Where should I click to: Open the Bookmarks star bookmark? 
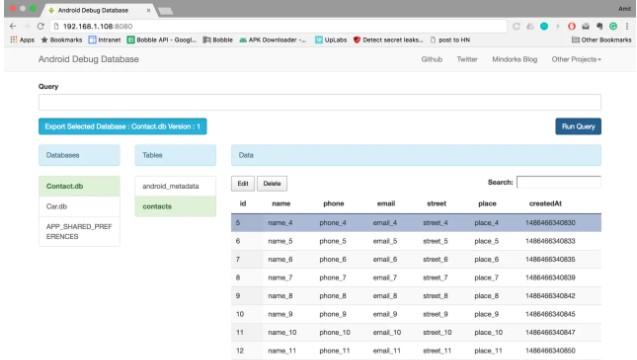(x=62, y=40)
